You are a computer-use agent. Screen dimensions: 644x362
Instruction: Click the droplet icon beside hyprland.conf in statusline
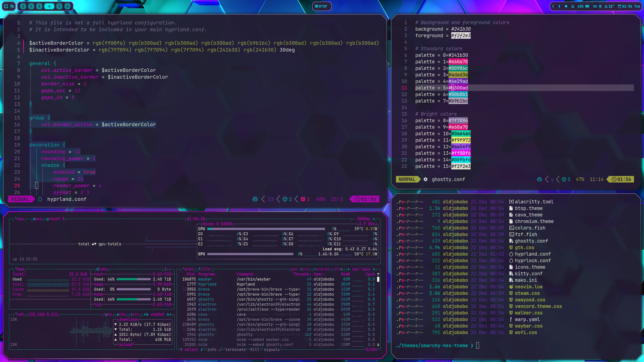tap(40, 199)
